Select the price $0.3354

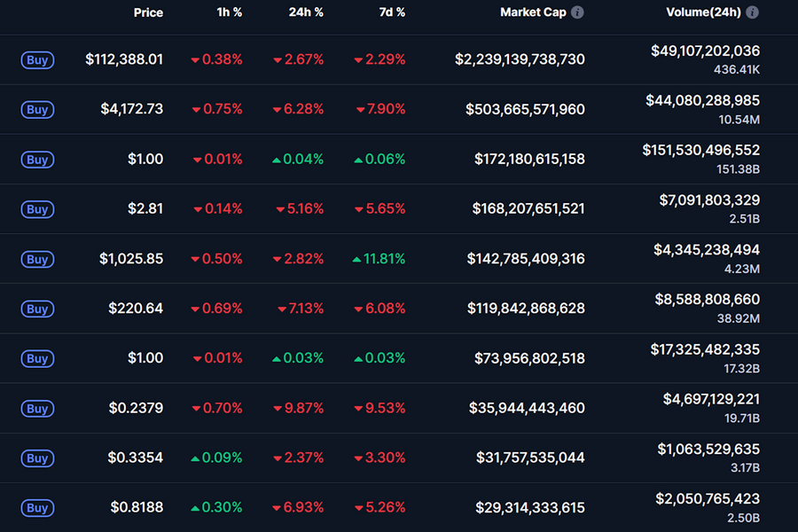pyautogui.click(x=136, y=458)
